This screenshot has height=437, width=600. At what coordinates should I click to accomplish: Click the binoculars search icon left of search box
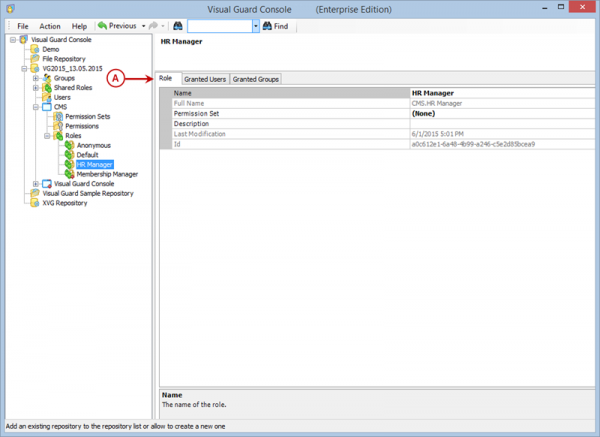click(x=178, y=26)
